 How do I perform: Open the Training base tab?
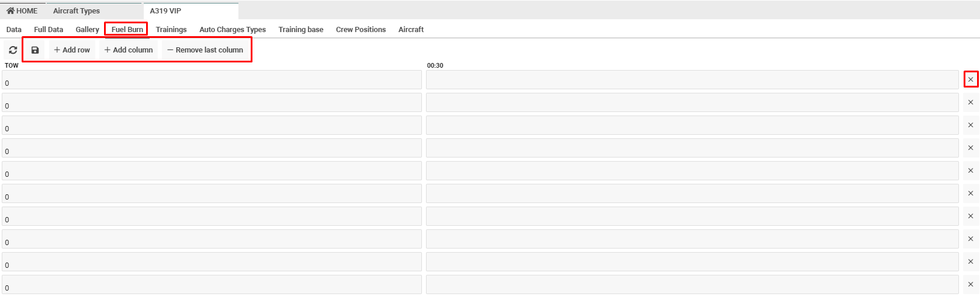click(301, 30)
